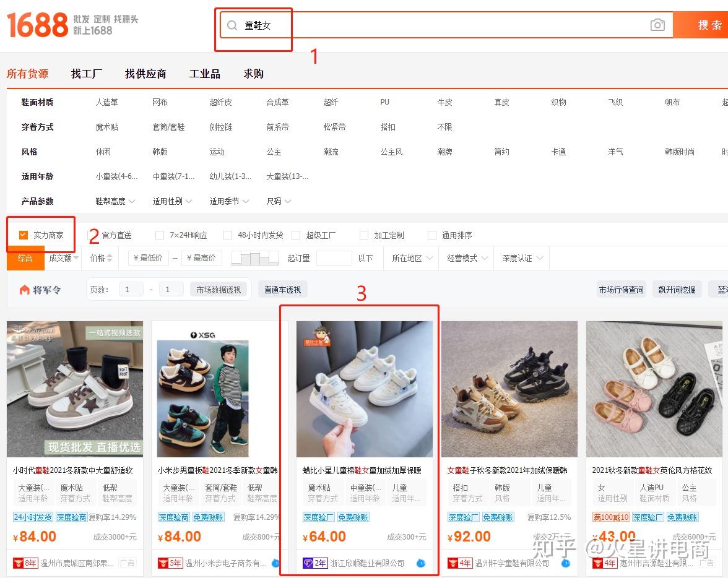This screenshot has height=578, width=728.
Task: Toggle price sort arrows beside 价格
Action: pyautogui.click(x=110, y=258)
